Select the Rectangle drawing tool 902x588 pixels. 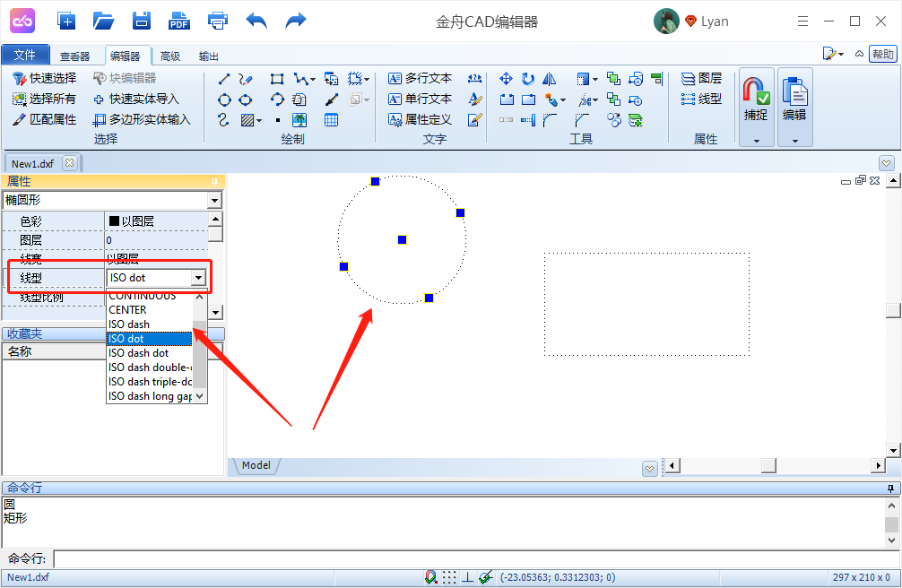(x=277, y=79)
